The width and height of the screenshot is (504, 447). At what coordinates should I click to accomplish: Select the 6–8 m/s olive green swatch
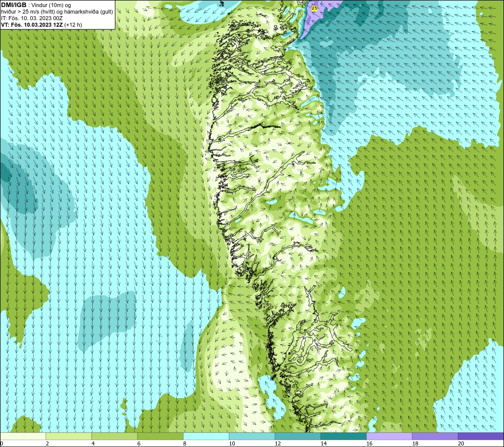pyautogui.click(x=160, y=436)
